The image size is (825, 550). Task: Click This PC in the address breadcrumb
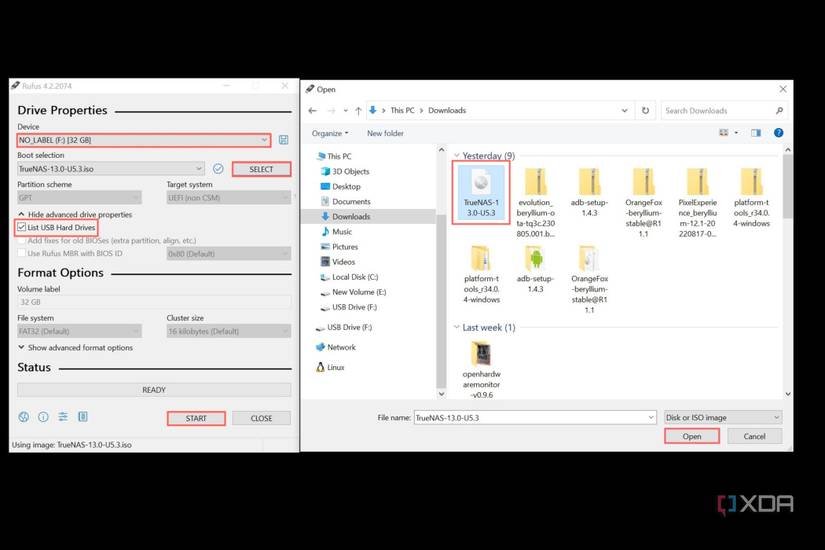(403, 111)
